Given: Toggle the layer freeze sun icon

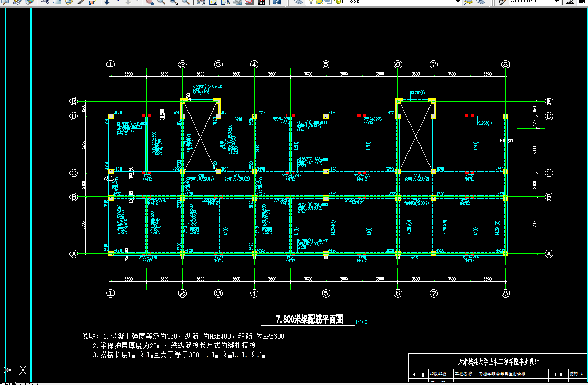Looking at the screenshot, I should 319,2.
